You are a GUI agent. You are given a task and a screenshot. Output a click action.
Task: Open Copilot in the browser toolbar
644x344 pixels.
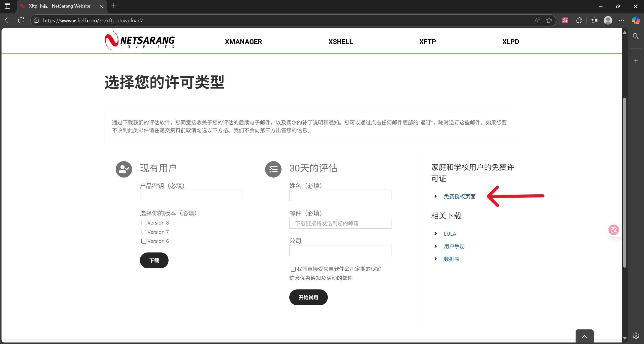coord(636,20)
